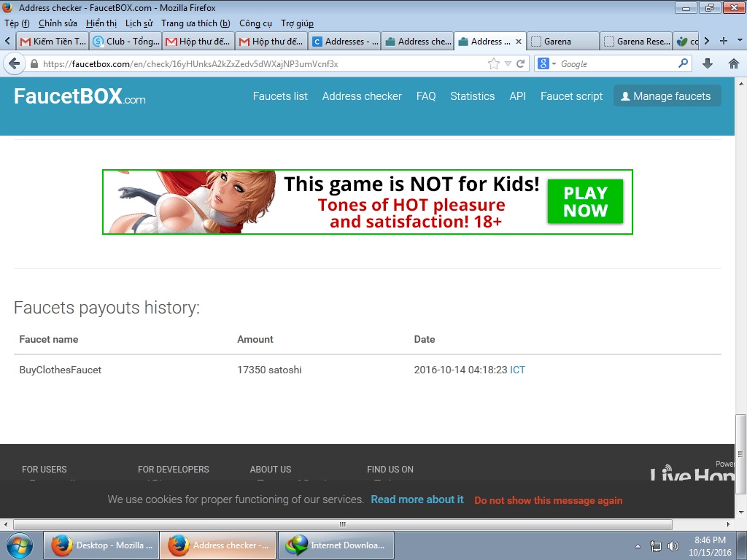Switch to Desktop - Mozilla taskbar window
The width and height of the screenshot is (747, 560).
point(101,545)
